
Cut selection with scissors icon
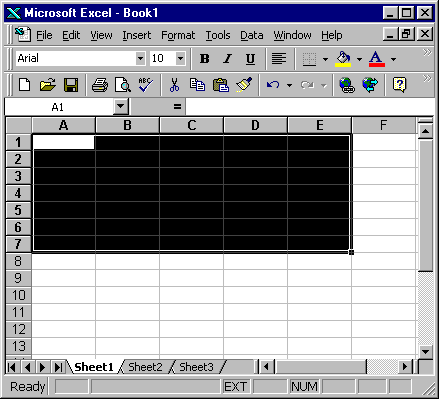tap(174, 85)
